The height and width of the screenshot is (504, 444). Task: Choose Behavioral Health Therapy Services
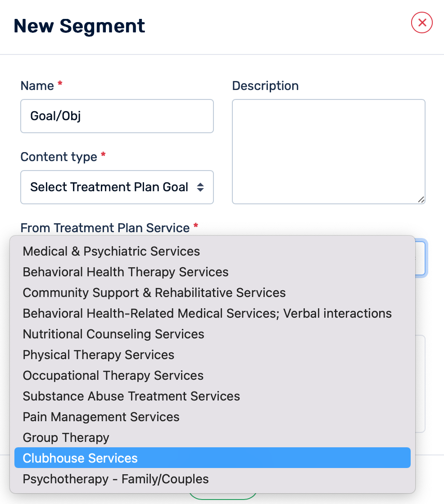126,272
